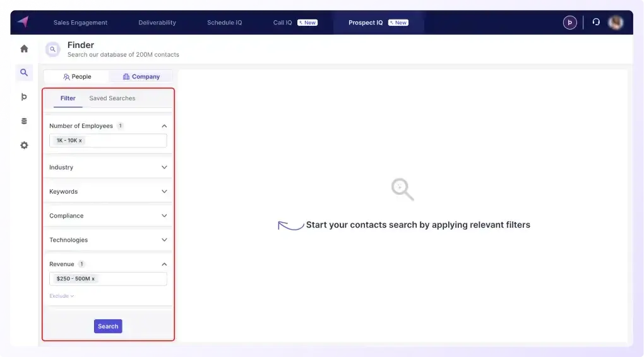644x357 pixels.
Task: Open the sidebar 'b' brand icon
Action: pyautogui.click(x=24, y=97)
